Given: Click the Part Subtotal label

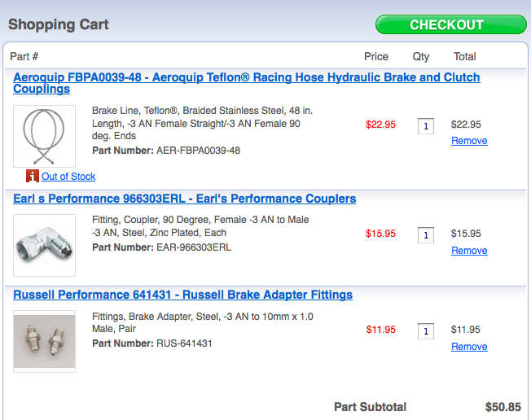Looking at the screenshot, I should [370, 407].
